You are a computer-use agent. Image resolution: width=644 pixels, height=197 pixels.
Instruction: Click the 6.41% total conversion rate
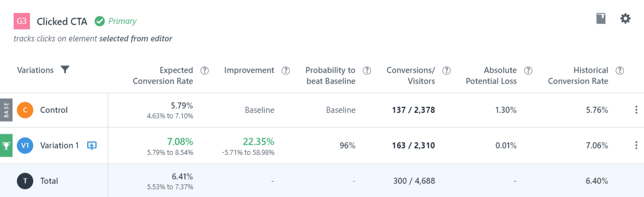tap(183, 177)
